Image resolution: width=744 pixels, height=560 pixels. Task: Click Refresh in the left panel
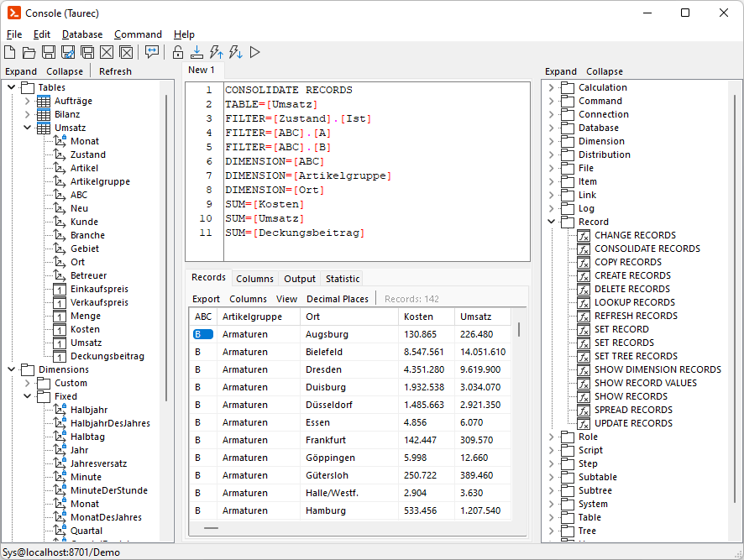point(115,71)
